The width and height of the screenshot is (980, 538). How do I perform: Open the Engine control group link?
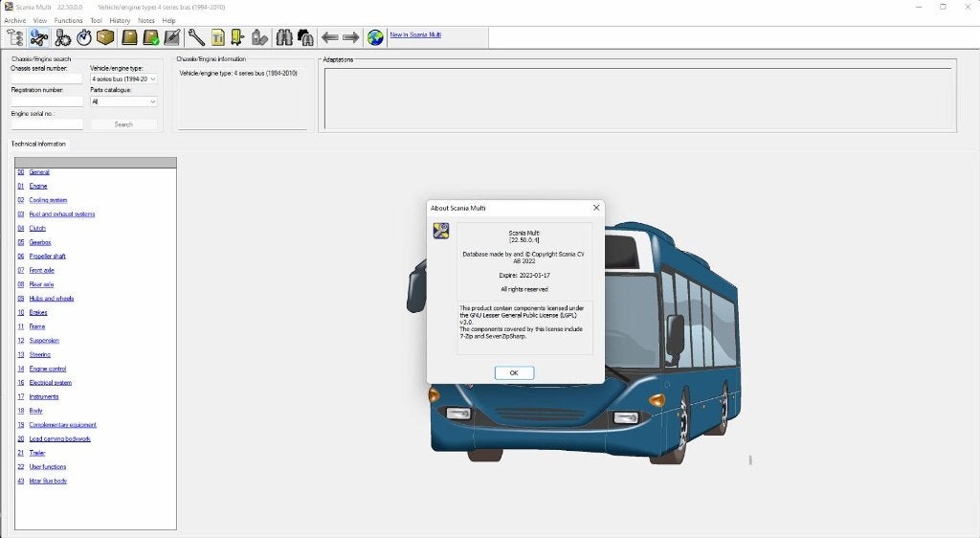[x=48, y=369]
